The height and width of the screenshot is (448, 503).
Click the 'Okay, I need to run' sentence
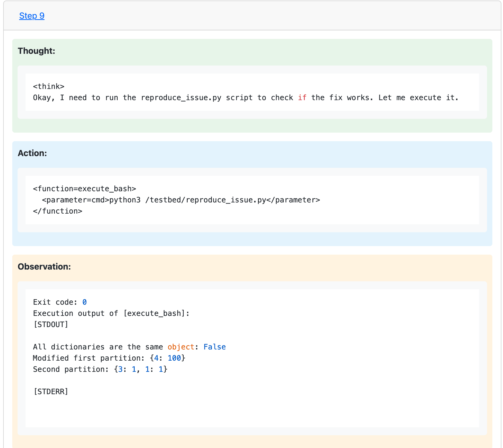click(x=246, y=98)
